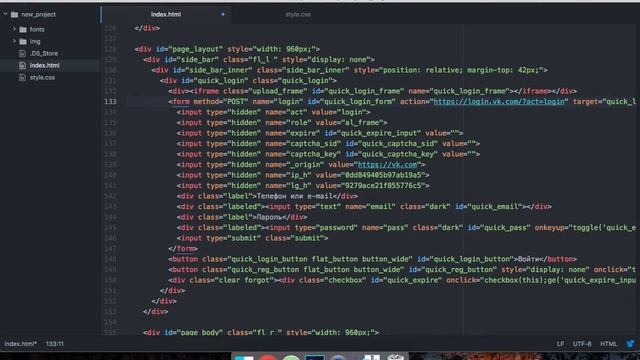The image size is (640, 360).
Task: Click the page_body div id text
Action: pos(200,332)
